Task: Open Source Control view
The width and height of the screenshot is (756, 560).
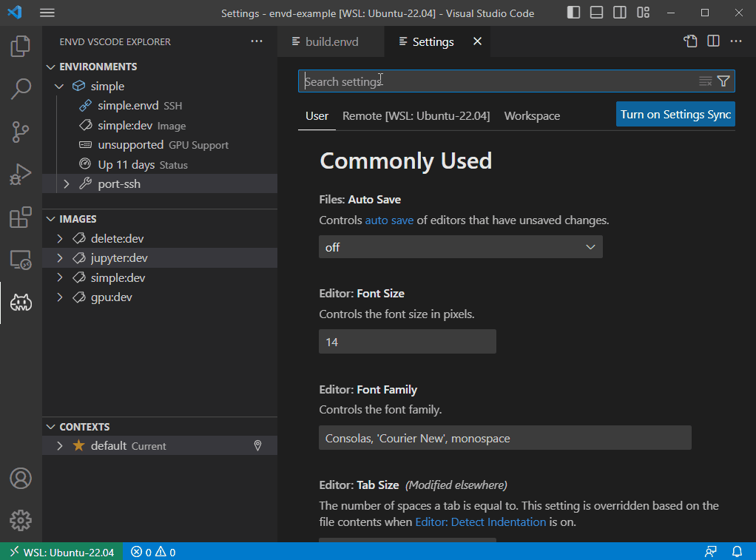Action: [x=20, y=132]
